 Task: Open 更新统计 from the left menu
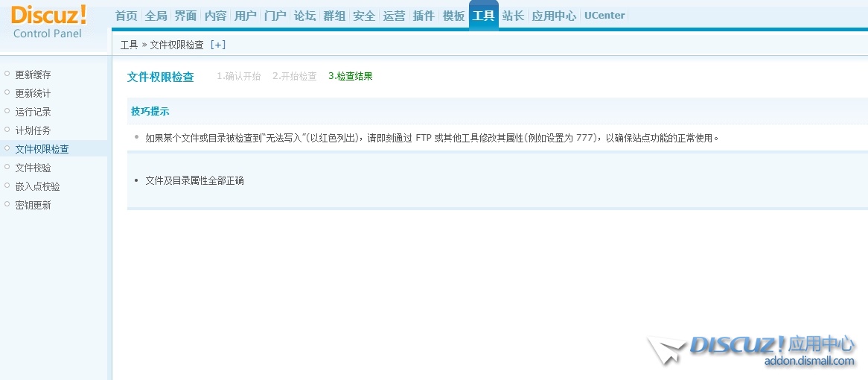33,93
